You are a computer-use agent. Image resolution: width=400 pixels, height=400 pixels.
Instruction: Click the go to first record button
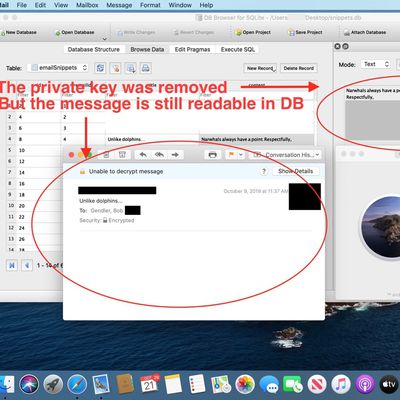click(x=12, y=265)
